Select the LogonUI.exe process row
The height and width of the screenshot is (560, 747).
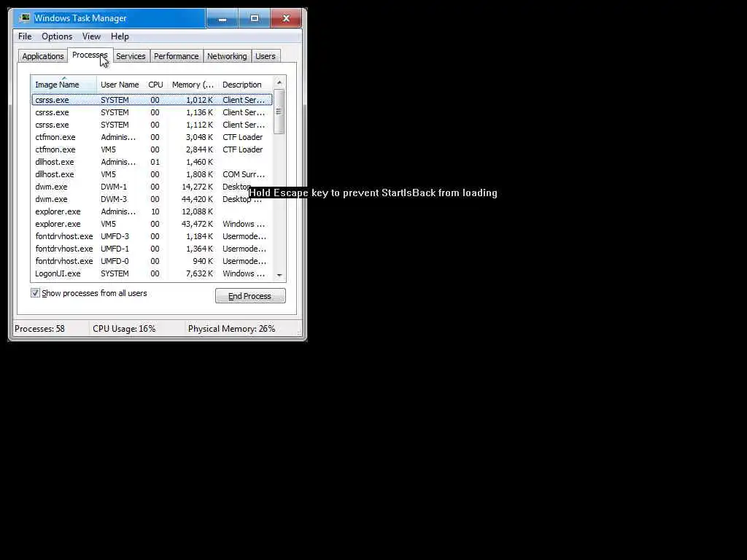[x=152, y=273]
